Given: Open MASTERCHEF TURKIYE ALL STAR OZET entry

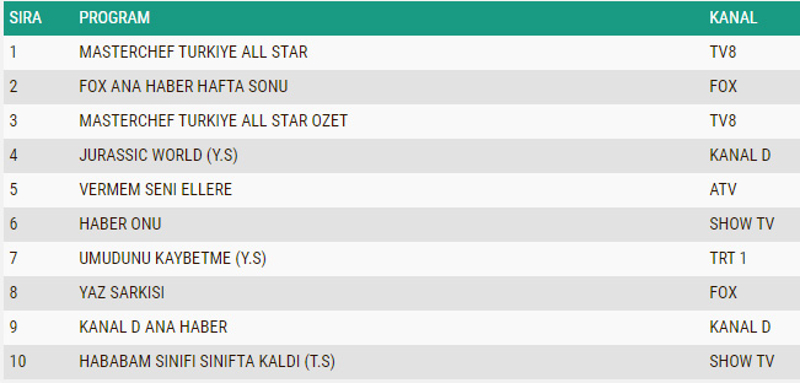Looking at the screenshot, I should (213, 121).
